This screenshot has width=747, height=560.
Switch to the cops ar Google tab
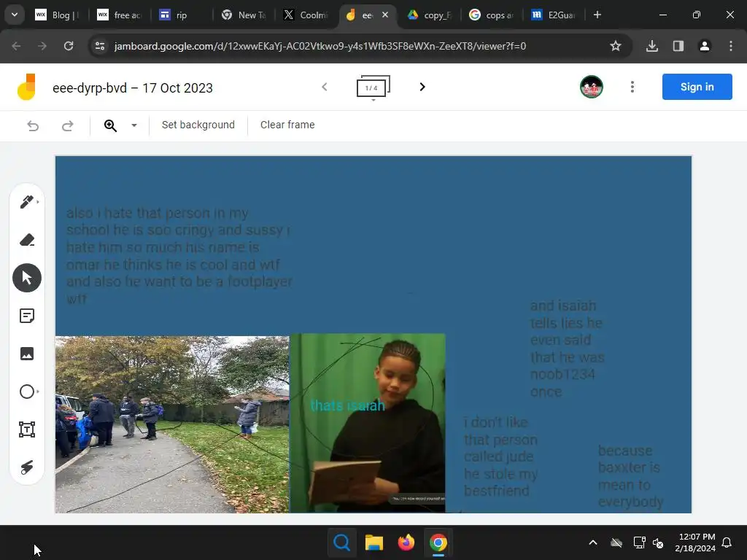point(492,15)
